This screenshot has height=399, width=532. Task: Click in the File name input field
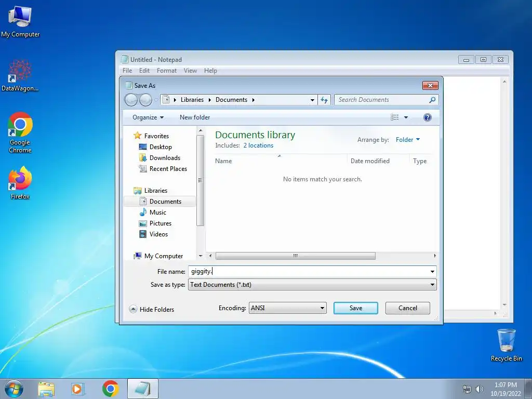(308, 271)
